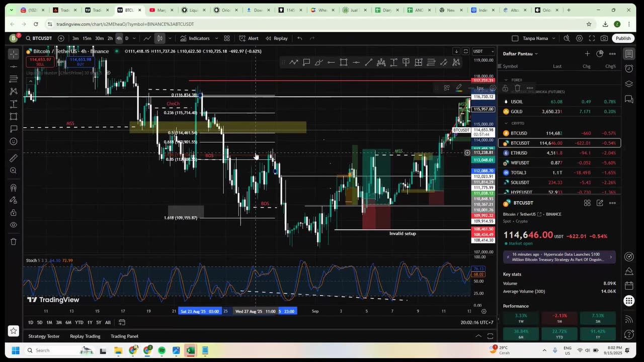Select the 2h timeframe
Viewport: 644px width, 362px height.
[x=110, y=38]
